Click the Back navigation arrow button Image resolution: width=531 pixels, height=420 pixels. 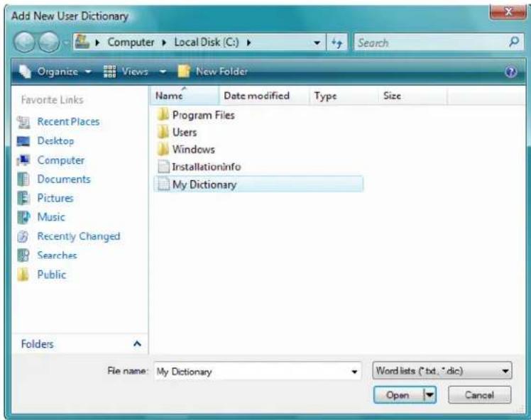[24, 43]
